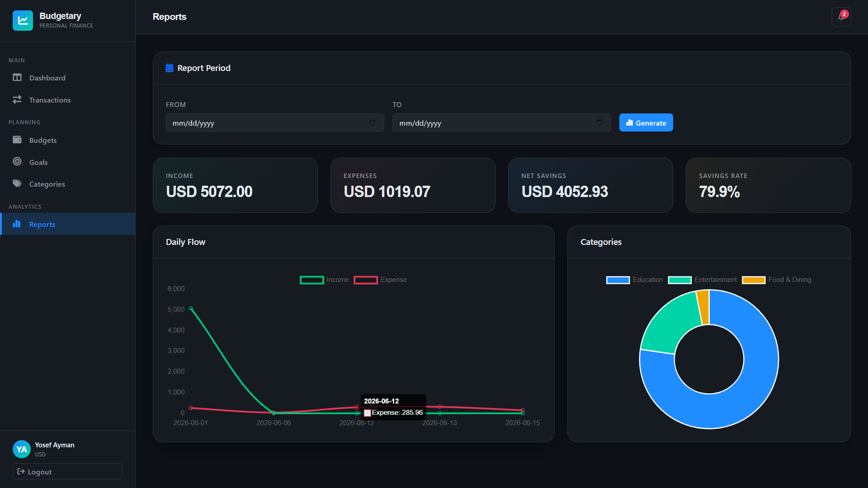Click the Expenses value USD 1019.07
The width and height of the screenshot is (868, 488).
(387, 192)
